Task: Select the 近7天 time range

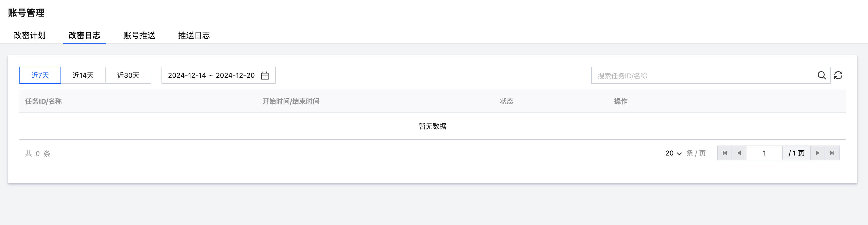Action: tap(40, 75)
